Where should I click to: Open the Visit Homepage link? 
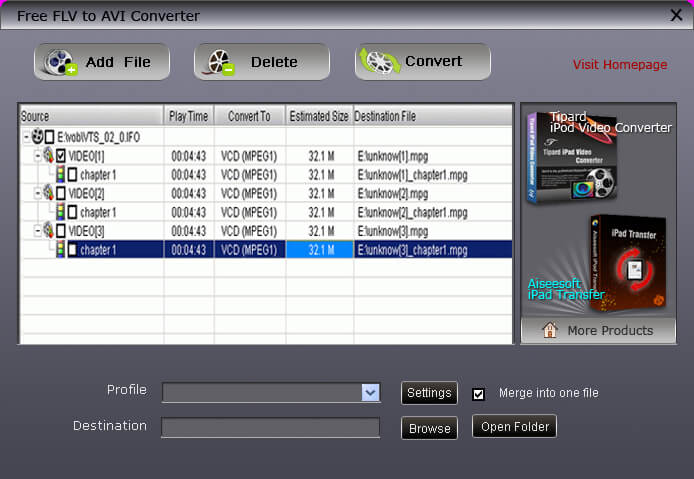click(x=619, y=65)
